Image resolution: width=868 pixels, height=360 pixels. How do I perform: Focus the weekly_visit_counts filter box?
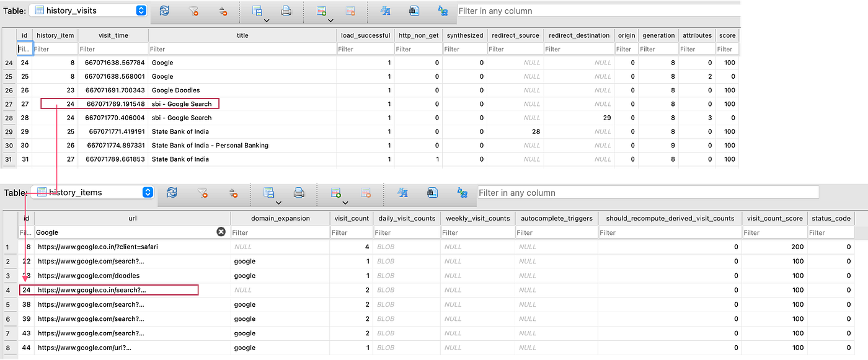tap(477, 232)
